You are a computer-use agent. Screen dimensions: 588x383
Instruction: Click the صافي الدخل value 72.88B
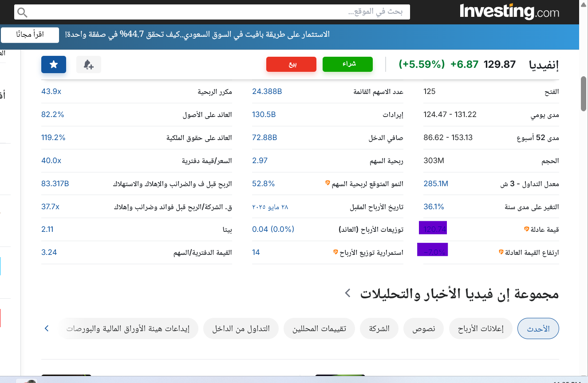[264, 137]
